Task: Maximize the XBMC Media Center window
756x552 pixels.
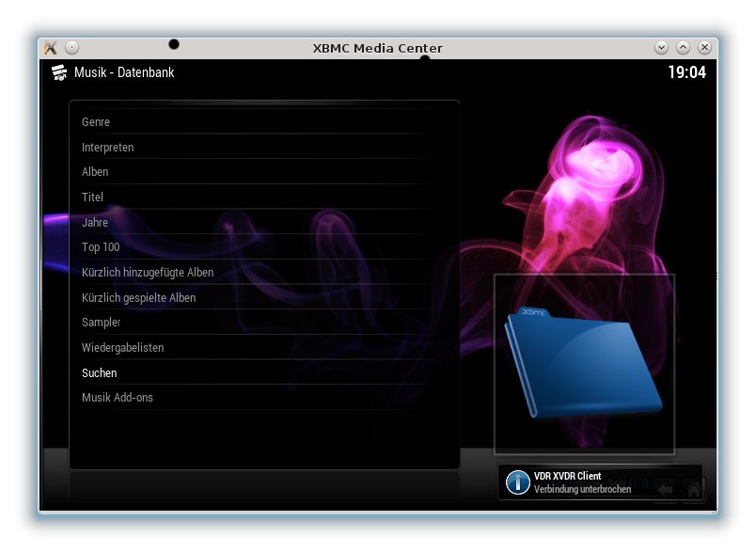Action: (x=684, y=48)
